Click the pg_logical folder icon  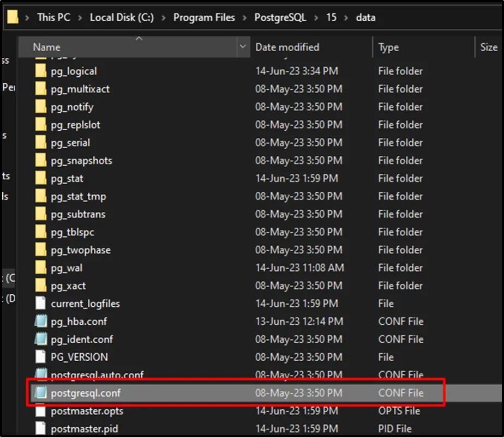tap(41, 71)
